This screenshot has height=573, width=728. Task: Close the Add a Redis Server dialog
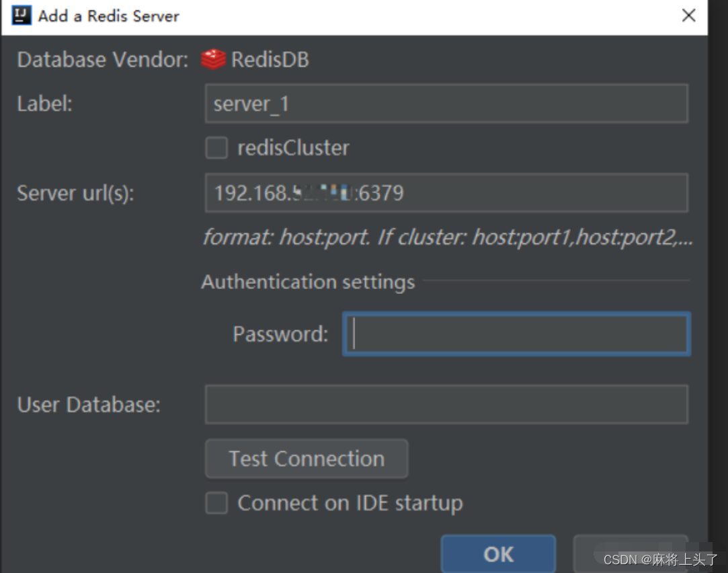pos(688,15)
